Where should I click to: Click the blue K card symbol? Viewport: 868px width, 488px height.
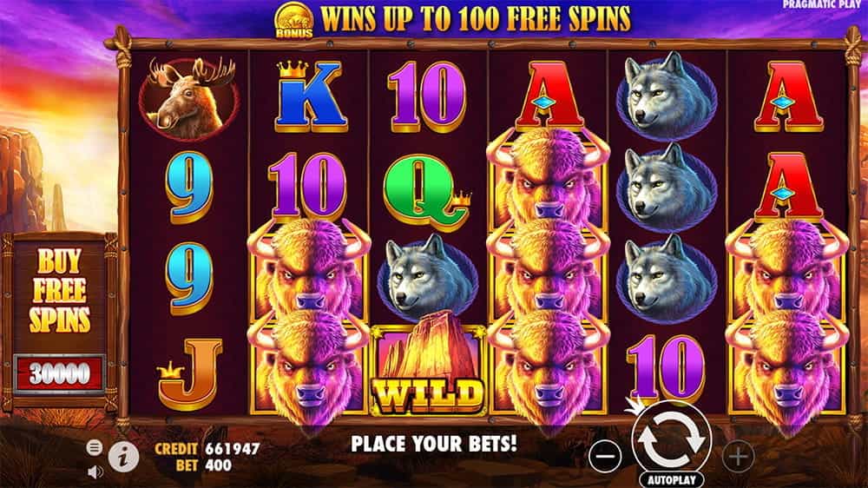click(309, 97)
